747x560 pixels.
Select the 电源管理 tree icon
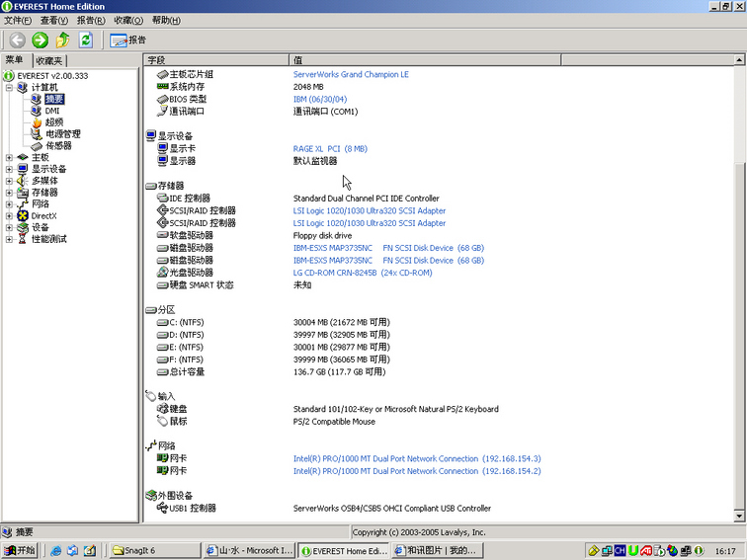(x=37, y=134)
